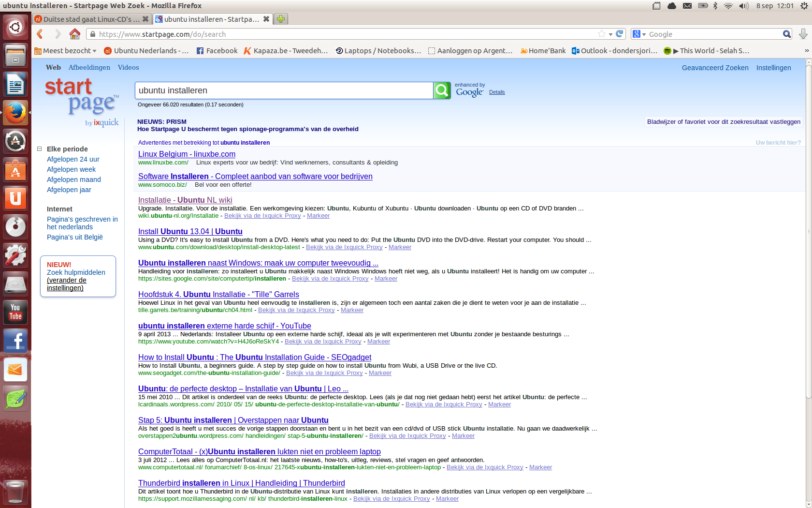Bookmark this page with the star icon

coord(601,34)
